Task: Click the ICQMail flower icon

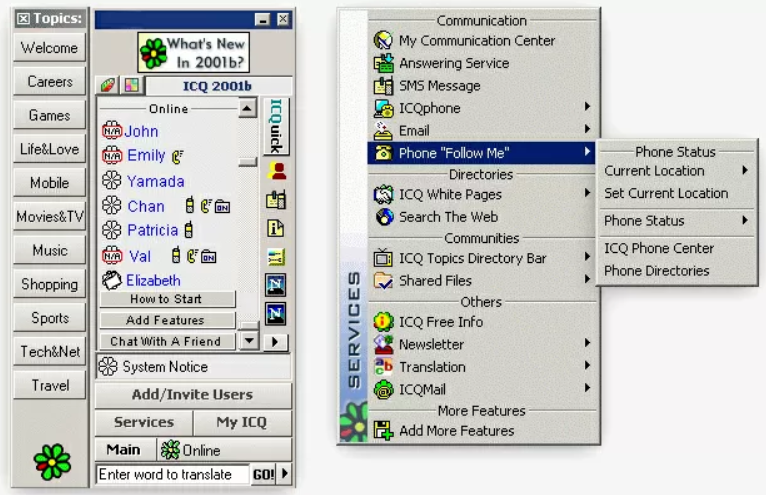Action: coord(383,389)
